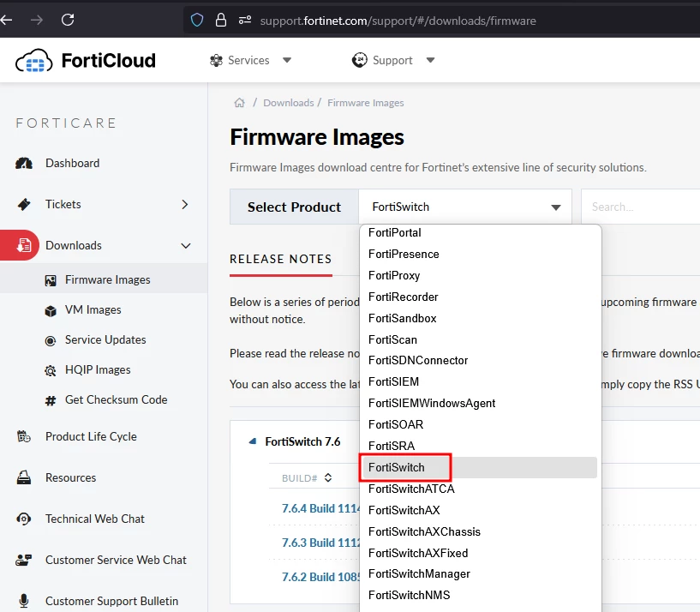Click the browser back arrow
Viewport: 700px width, 612px height.
6,20
